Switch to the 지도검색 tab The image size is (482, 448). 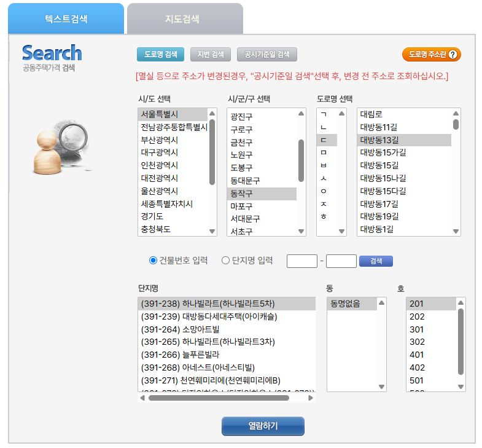pyautogui.click(x=185, y=18)
